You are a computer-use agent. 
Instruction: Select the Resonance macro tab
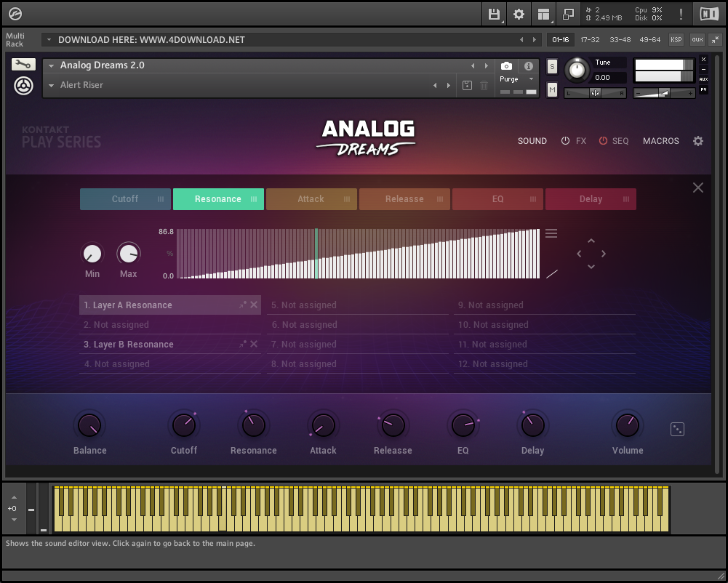(218, 199)
